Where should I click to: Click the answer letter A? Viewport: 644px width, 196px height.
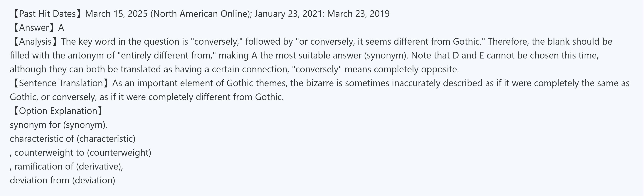tap(61, 28)
